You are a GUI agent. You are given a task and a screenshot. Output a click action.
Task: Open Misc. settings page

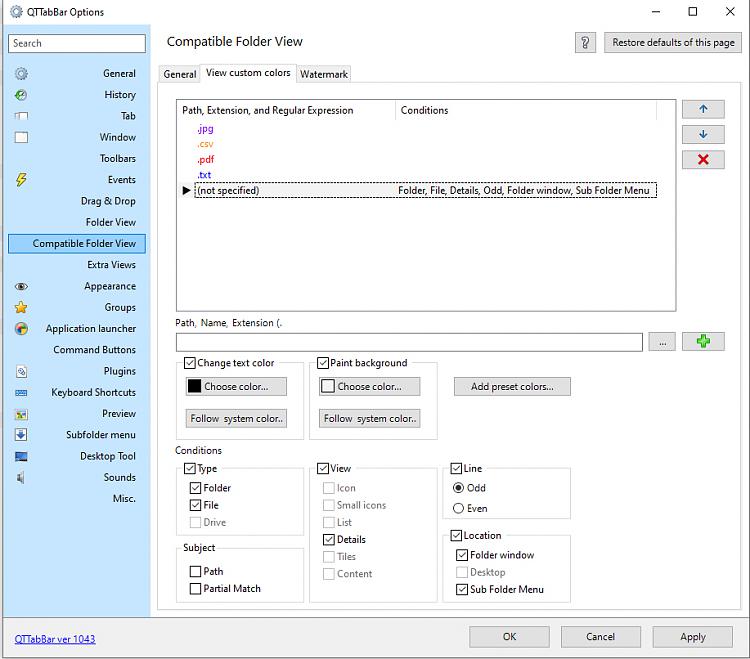(124, 498)
